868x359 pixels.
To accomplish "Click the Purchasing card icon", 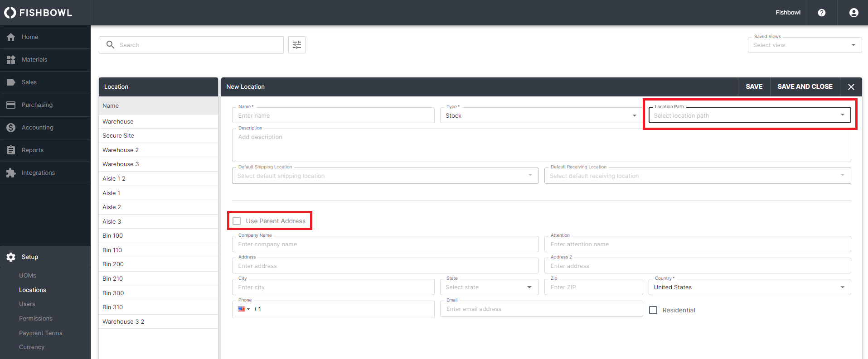I will click(11, 105).
